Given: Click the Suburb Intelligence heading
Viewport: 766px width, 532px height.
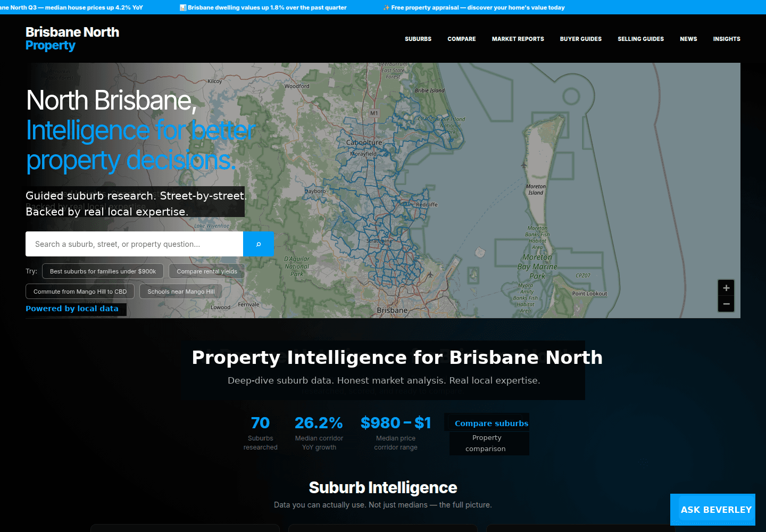Looking at the screenshot, I should [x=383, y=487].
